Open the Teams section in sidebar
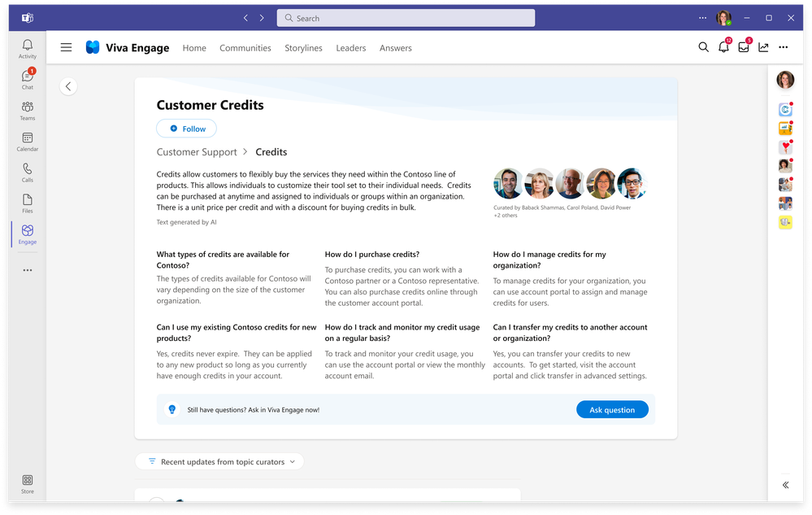 coord(28,111)
